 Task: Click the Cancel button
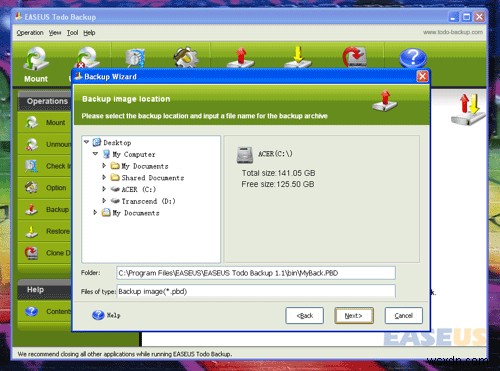tap(403, 315)
